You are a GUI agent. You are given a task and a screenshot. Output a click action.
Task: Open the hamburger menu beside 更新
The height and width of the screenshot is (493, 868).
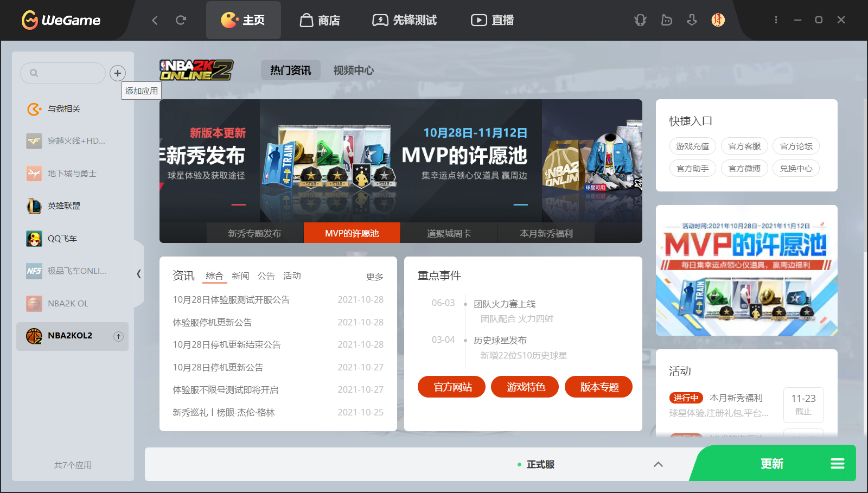click(838, 464)
